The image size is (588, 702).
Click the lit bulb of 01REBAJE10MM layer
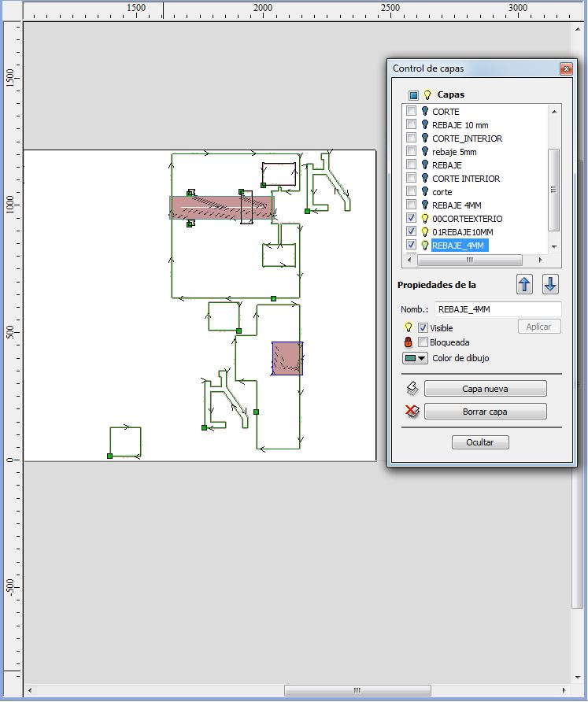[x=425, y=232]
